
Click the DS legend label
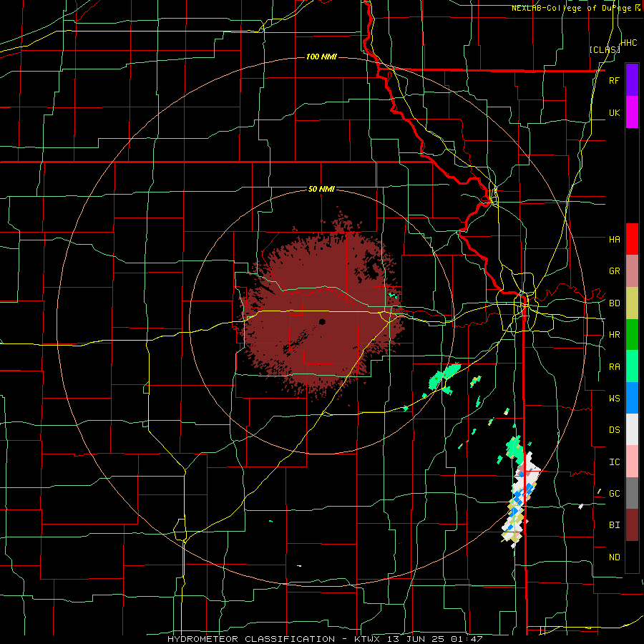(614, 430)
